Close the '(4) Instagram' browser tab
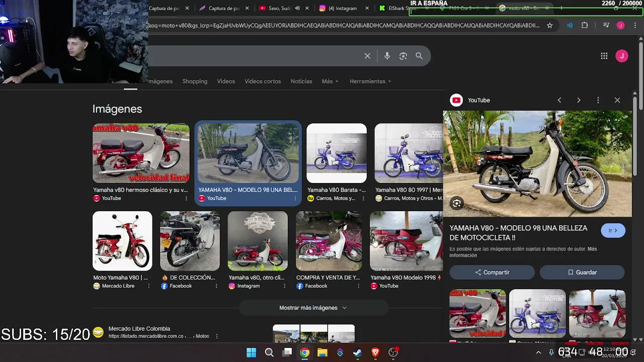This screenshot has width=644, height=362. click(x=367, y=8)
